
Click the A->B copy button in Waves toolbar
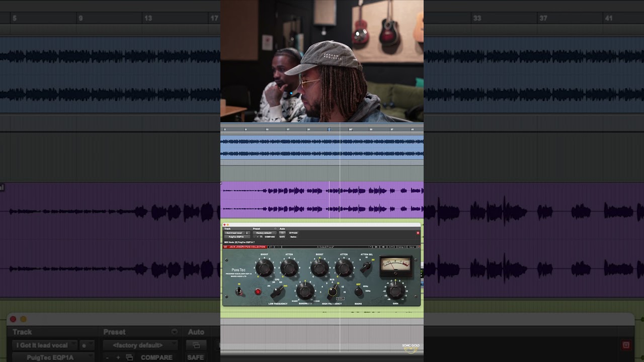click(392, 247)
